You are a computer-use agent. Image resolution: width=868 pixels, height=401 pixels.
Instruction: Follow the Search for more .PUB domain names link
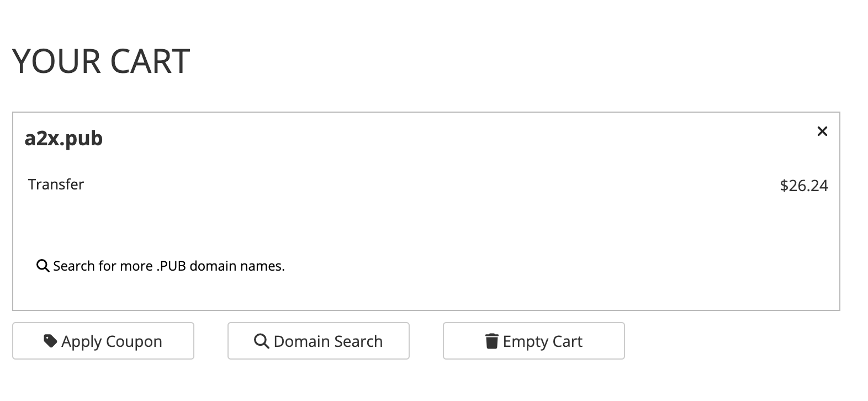[168, 266]
